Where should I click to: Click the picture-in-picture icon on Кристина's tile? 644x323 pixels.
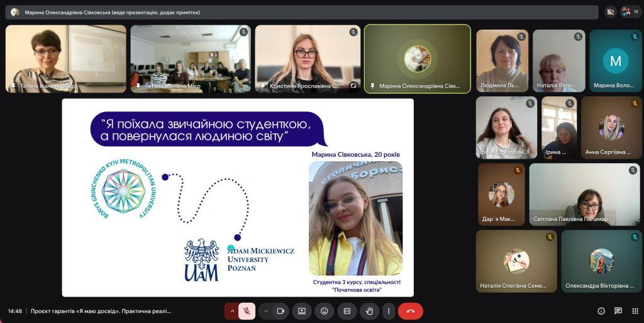coord(353,86)
